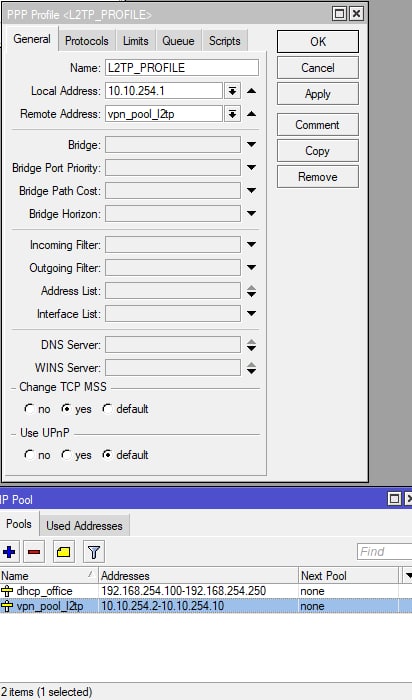
Task: Click the Apply button
Action: click(318, 94)
